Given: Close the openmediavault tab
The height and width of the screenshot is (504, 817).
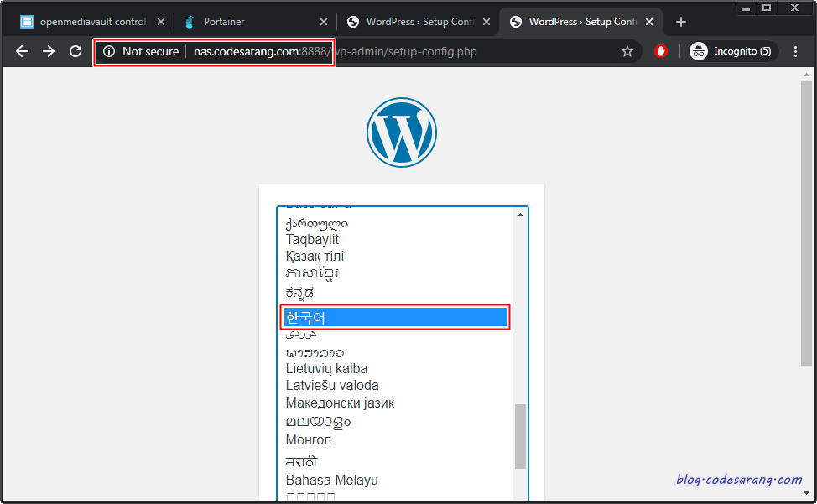Looking at the screenshot, I should pyautogui.click(x=161, y=22).
